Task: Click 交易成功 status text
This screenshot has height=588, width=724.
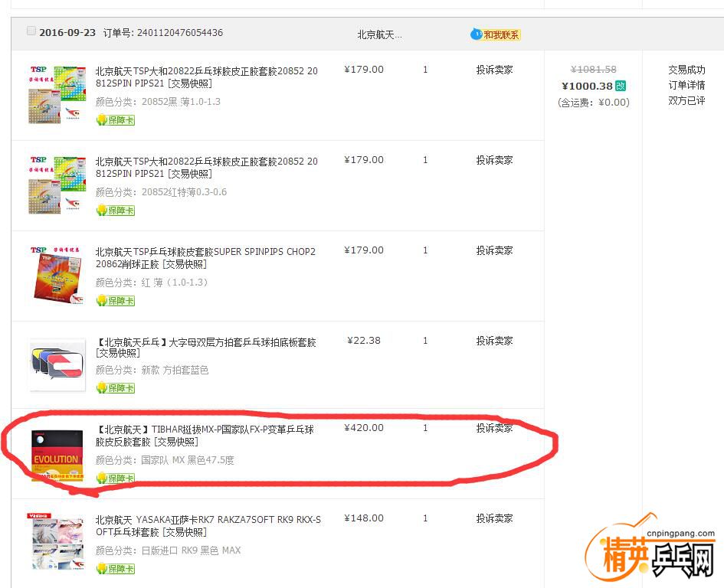Action: [686, 70]
